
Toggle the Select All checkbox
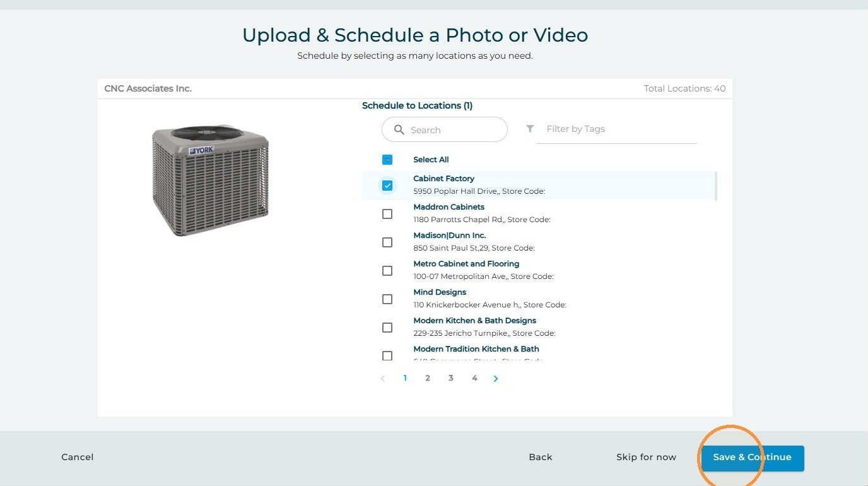tap(387, 160)
